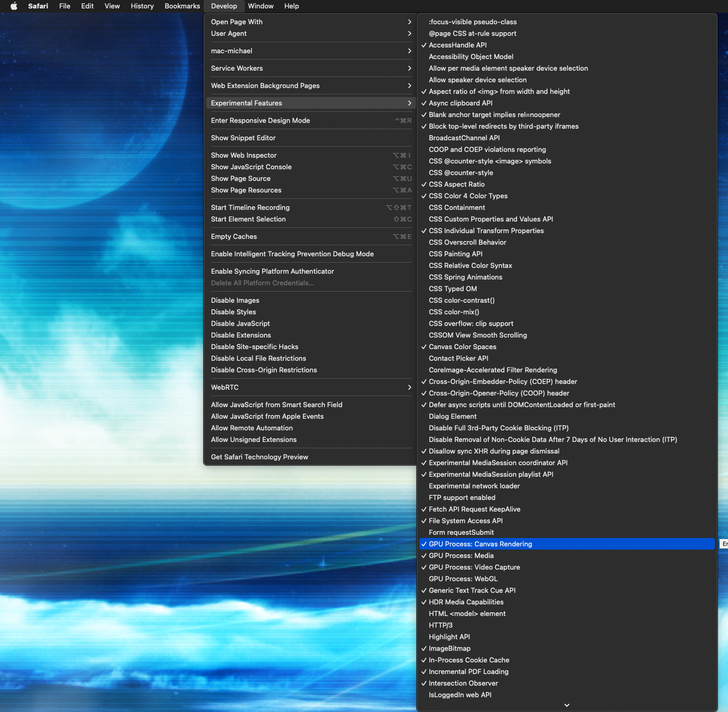Expand the Service Workers submenu

point(310,68)
